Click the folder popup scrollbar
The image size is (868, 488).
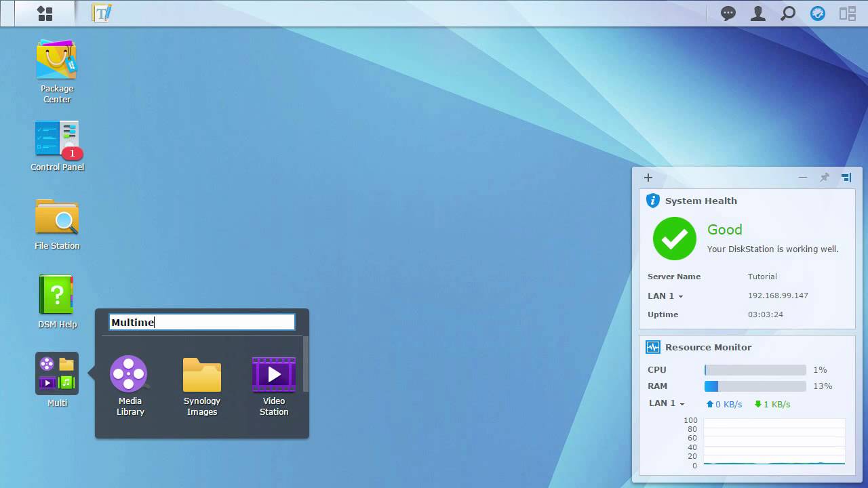306,365
